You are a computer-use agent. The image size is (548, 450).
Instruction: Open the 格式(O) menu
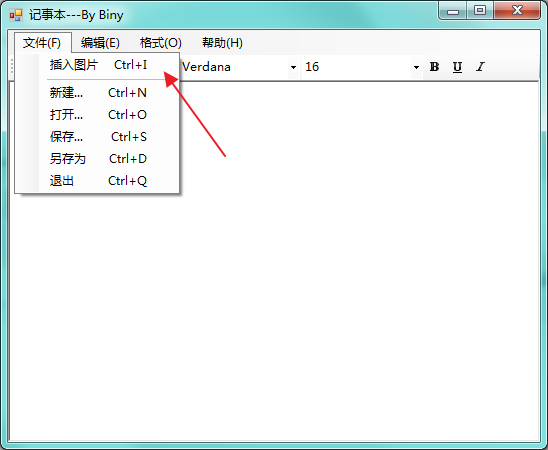coord(161,43)
